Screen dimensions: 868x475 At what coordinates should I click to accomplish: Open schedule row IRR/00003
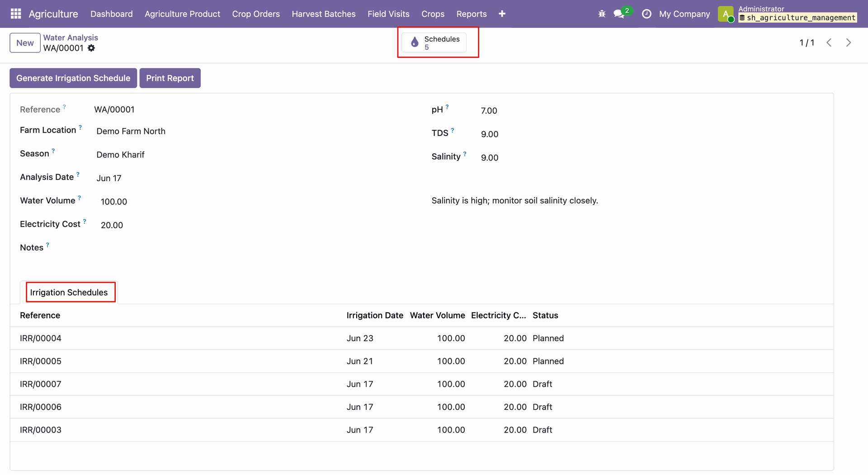coord(422,430)
